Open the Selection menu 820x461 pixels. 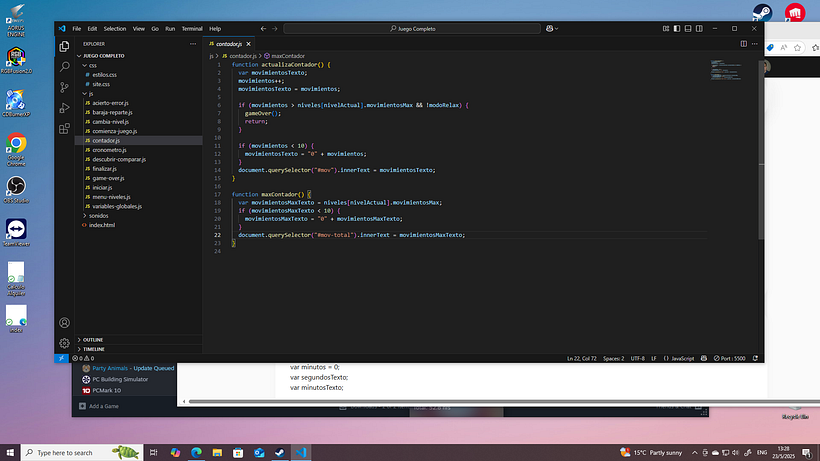click(x=115, y=29)
